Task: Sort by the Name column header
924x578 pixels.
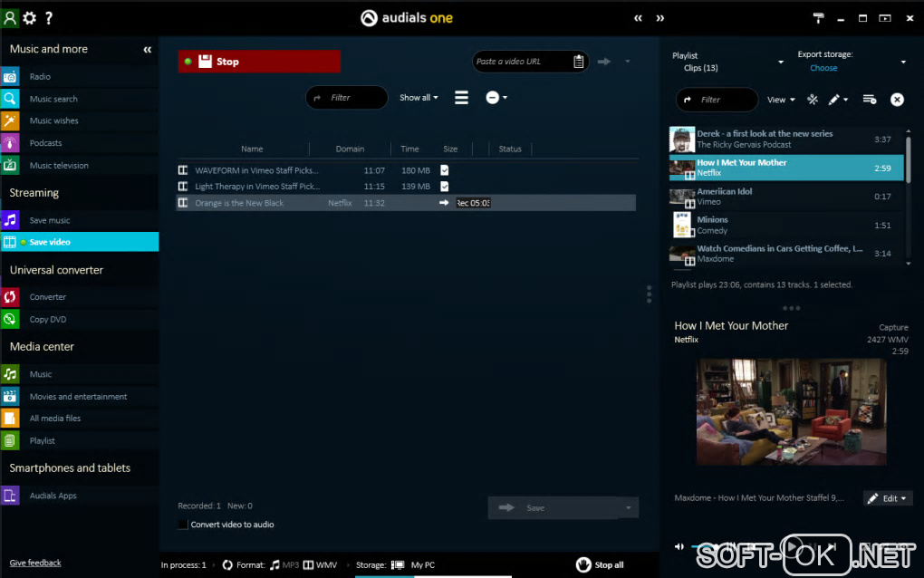Action: tap(252, 149)
